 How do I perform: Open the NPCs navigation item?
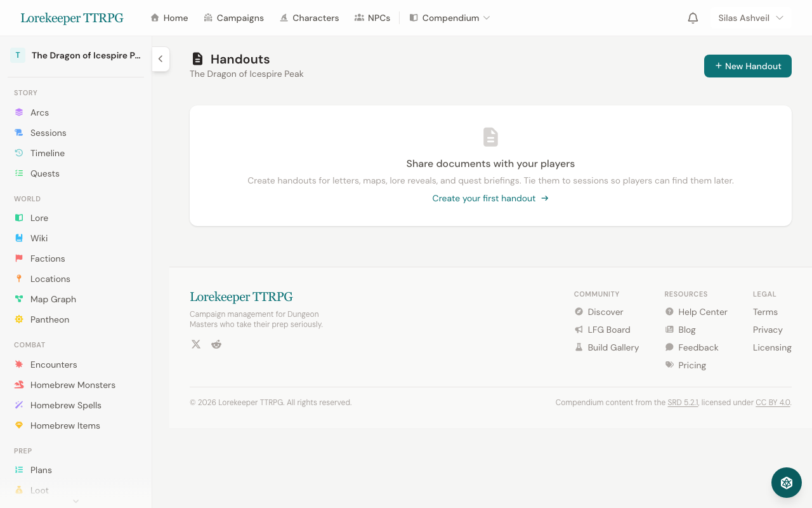372,18
